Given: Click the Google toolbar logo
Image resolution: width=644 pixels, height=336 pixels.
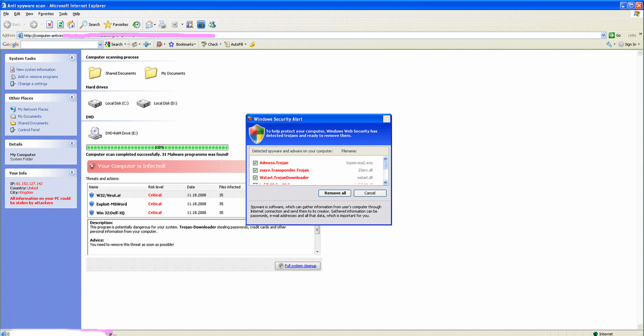Looking at the screenshot, I should [x=11, y=44].
